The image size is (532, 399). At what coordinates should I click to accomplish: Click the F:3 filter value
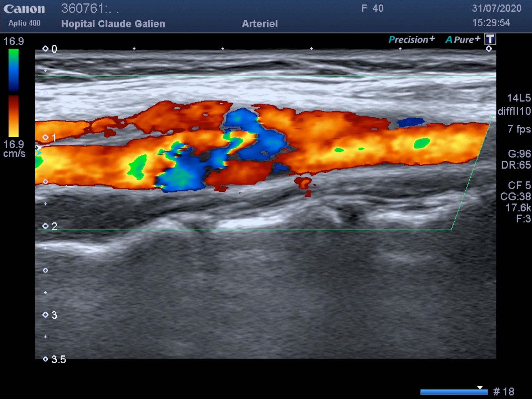point(523,219)
